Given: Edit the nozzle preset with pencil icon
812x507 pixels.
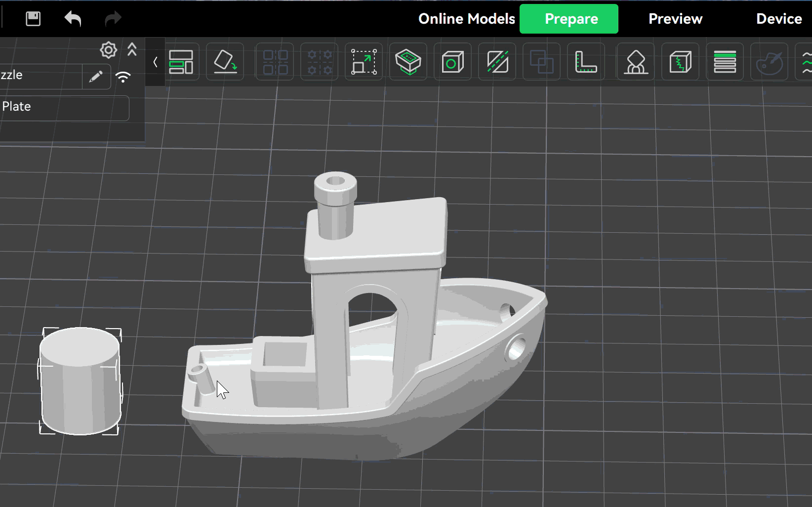Looking at the screenshot, I should tap(96, 77).
